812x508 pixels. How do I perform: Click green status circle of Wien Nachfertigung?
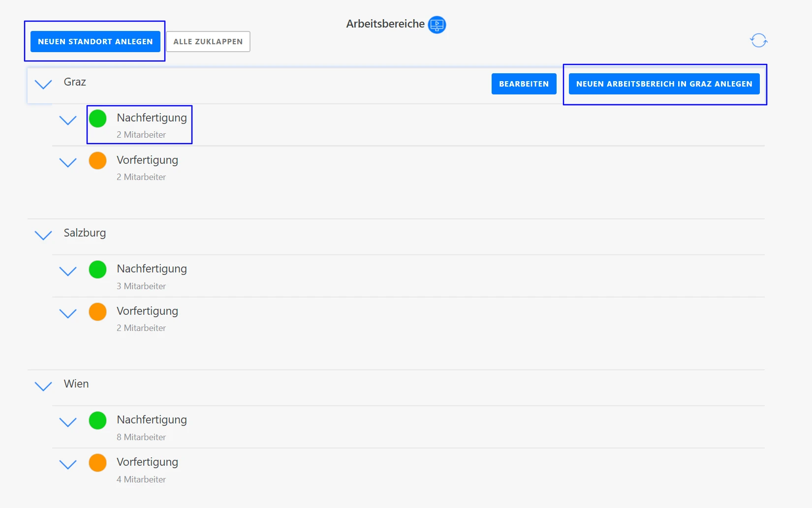[x=97, y=420]
